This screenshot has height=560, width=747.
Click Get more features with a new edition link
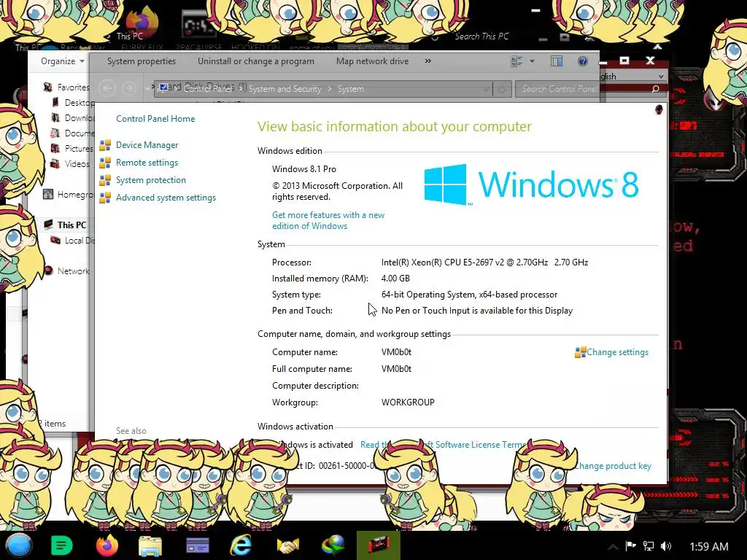[x=328, y=220]
